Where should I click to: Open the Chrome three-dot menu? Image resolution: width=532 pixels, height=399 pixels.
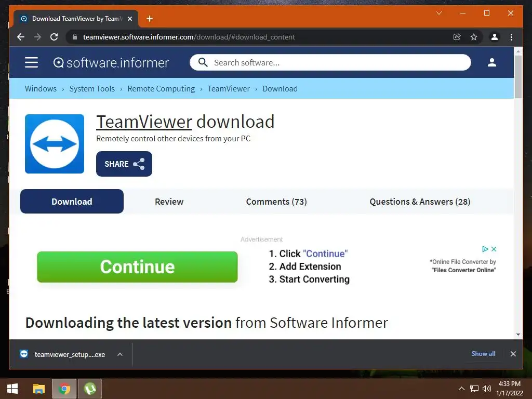511,37
